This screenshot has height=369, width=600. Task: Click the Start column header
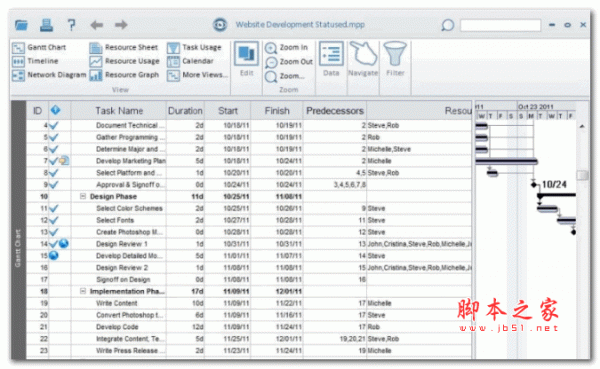[228, 111]
